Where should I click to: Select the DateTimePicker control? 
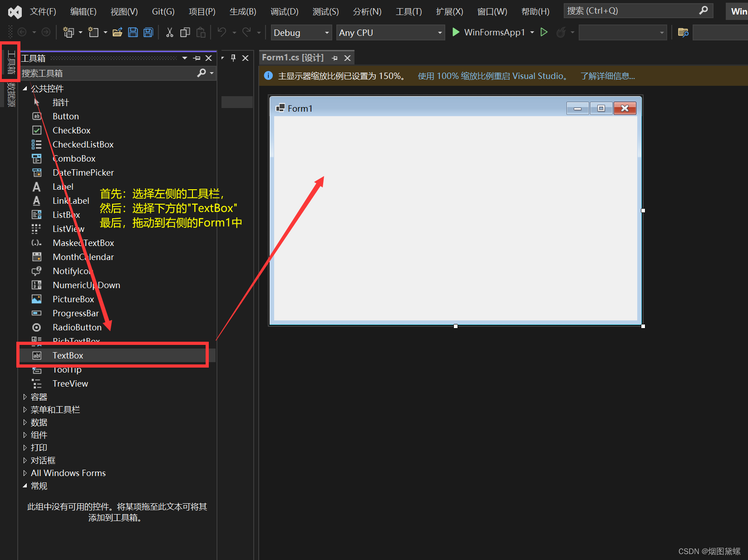(83, 172)
